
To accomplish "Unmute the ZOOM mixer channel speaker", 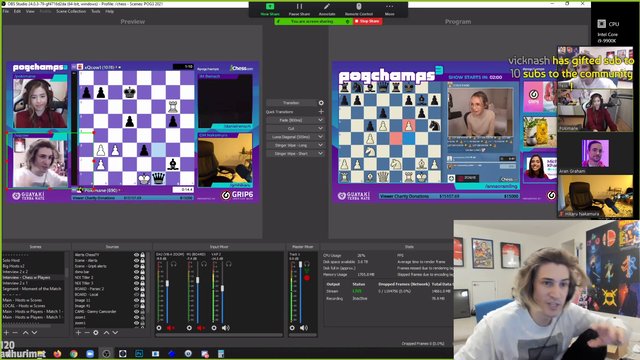I will (171, 328).
